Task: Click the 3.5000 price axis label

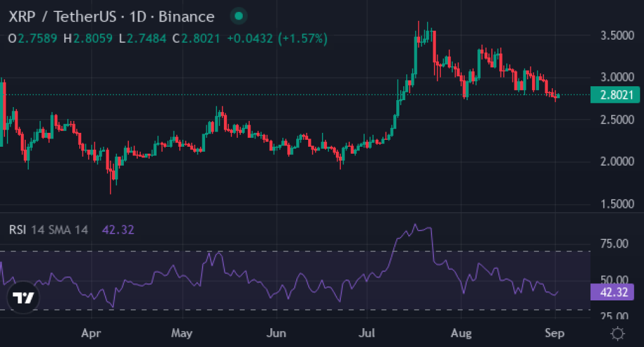Action: click(x=618, y=36)
